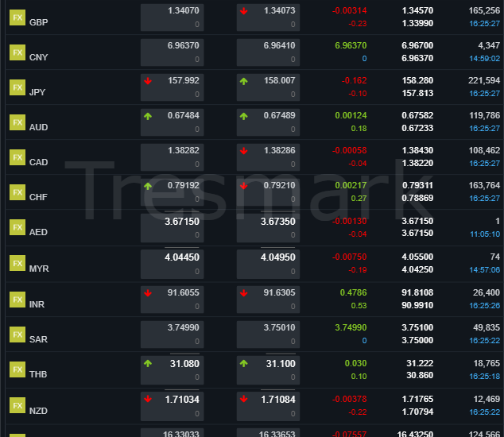The width and height of the screenshot is (504, 437).
Task: Select the THB currency label
Action: coord(38,375)
